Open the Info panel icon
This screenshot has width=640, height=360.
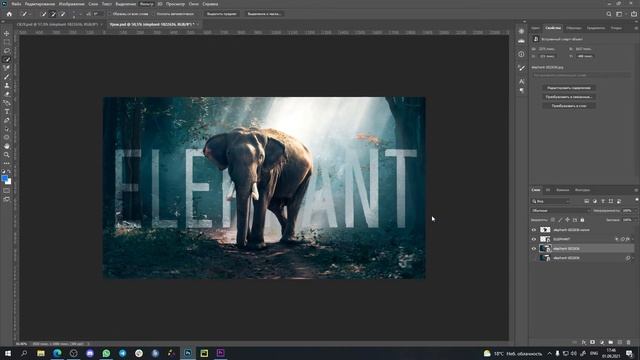click(x=521, y=54)
